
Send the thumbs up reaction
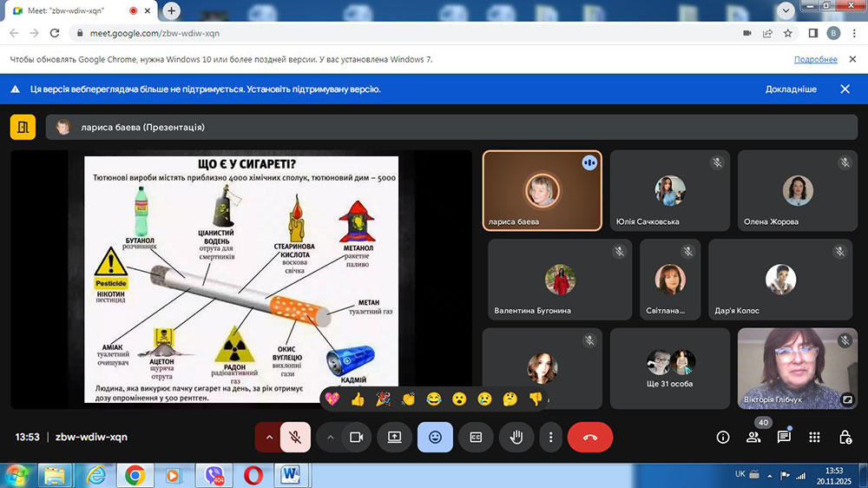coord(358,399)
